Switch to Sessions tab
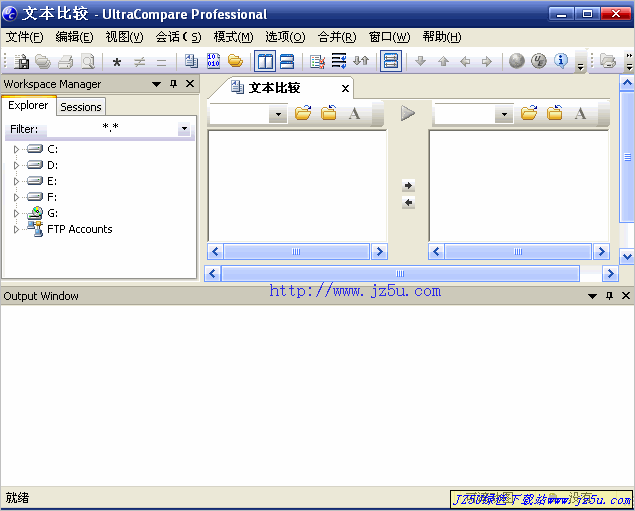635x511 pixels. 81,107
